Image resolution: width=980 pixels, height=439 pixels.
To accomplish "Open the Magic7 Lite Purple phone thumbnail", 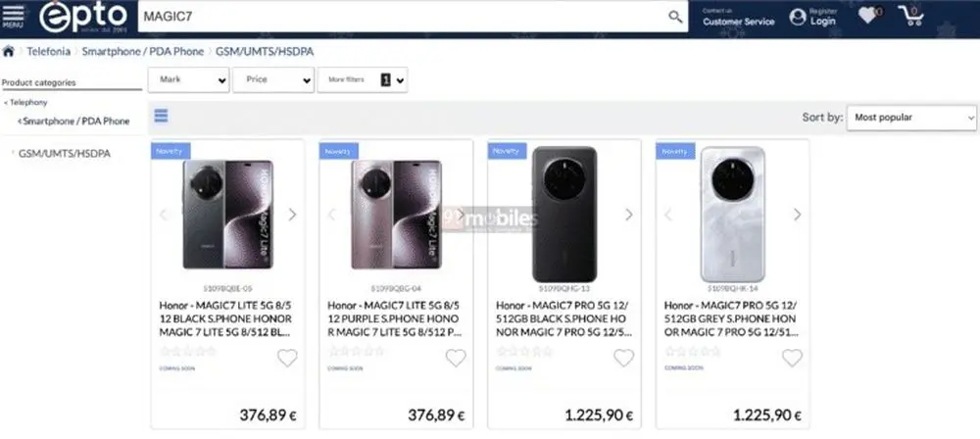I will tap(396, 215).
